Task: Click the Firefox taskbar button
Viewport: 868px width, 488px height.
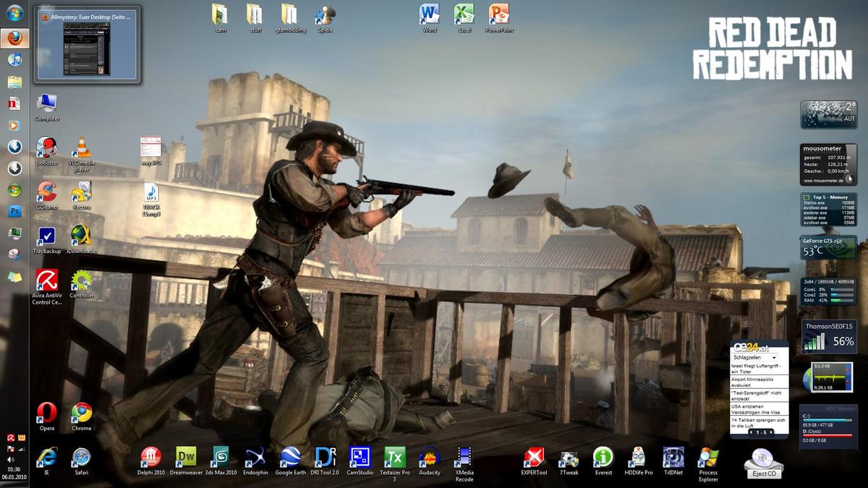Action: (x=14, y=38)
